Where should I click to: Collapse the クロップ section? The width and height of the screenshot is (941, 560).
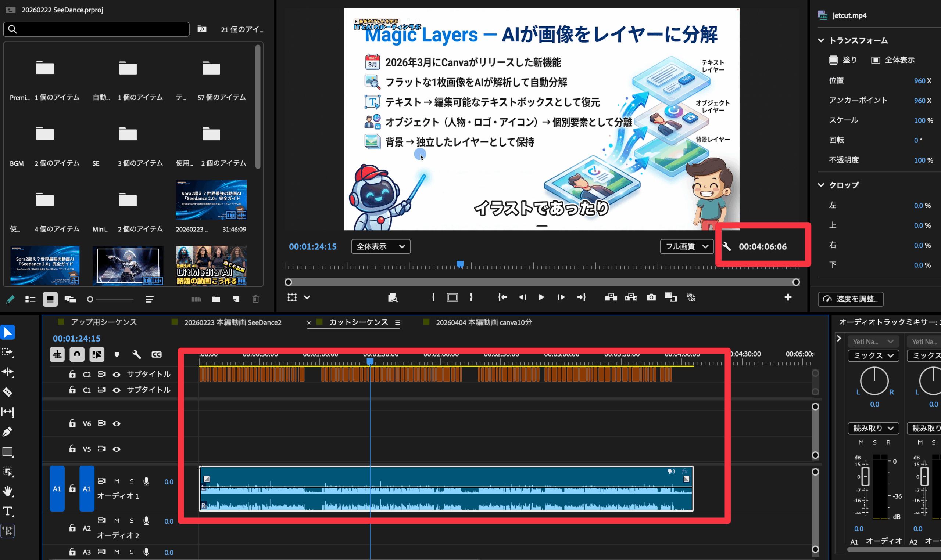821,185
